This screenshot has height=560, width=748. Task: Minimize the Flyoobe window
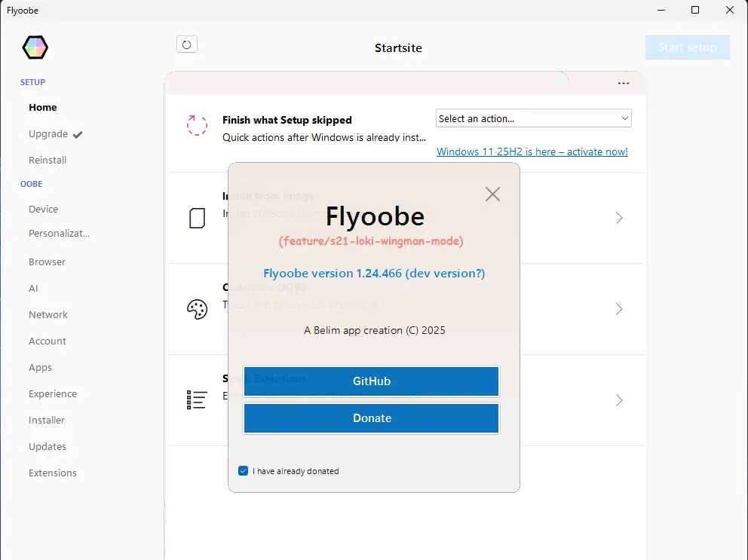coord(661,10)
